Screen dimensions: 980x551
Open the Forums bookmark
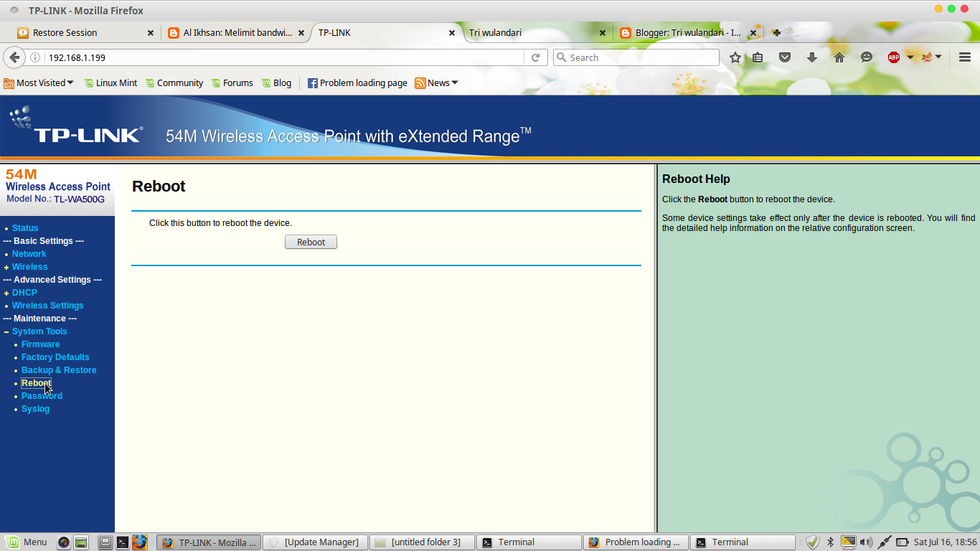(x=232, y=83)
